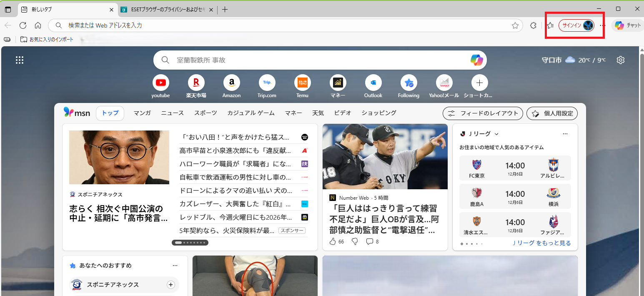The image size is (644, 296).
Task: Open the browser extensions puzzle icon
Action: point(533,25)
